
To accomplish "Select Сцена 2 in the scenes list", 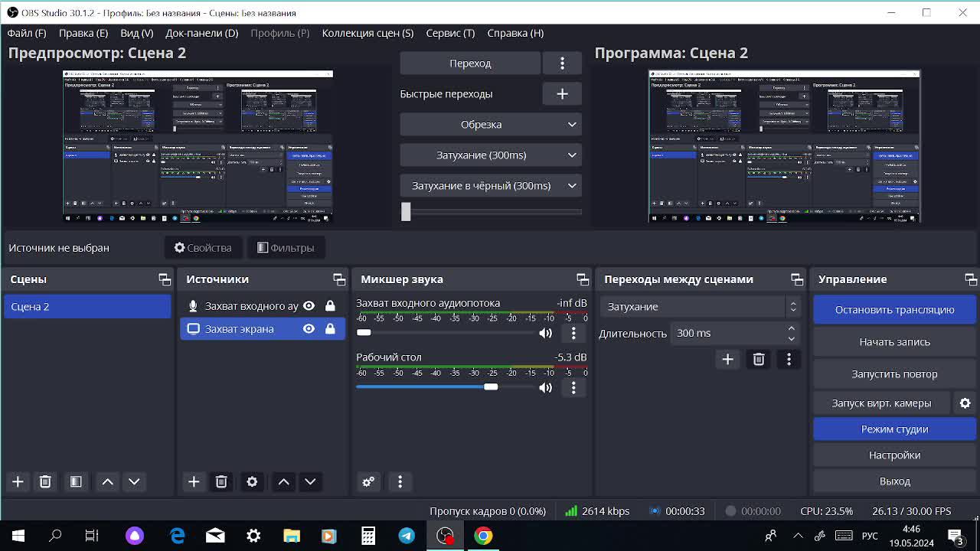I will 87,307.
